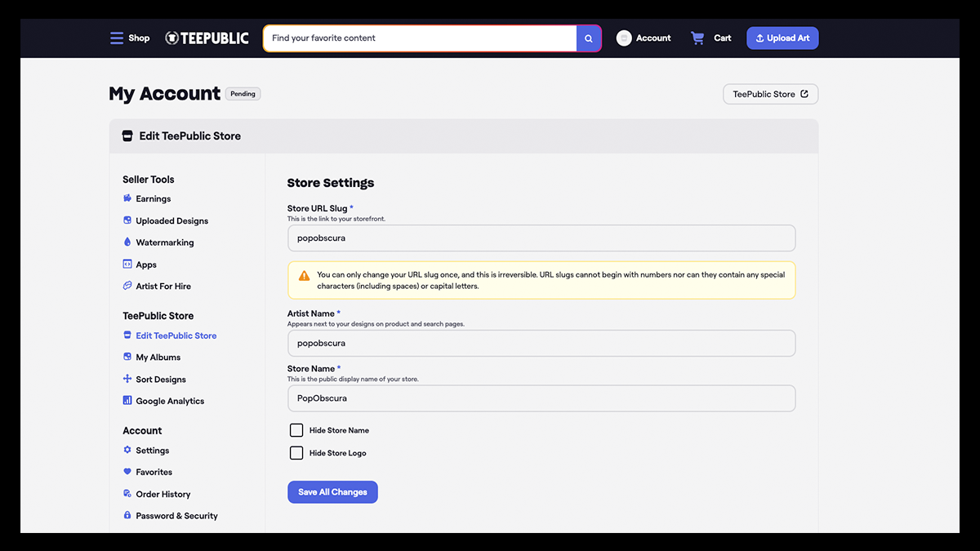Enable the Hide Store Name checkbox
Screen dimensions: 980x551
click(296, 430)
